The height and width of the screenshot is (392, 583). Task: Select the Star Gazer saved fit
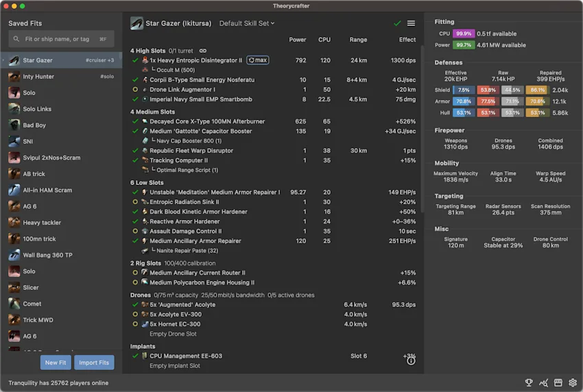pyautogui.click(x=61, y=60)
